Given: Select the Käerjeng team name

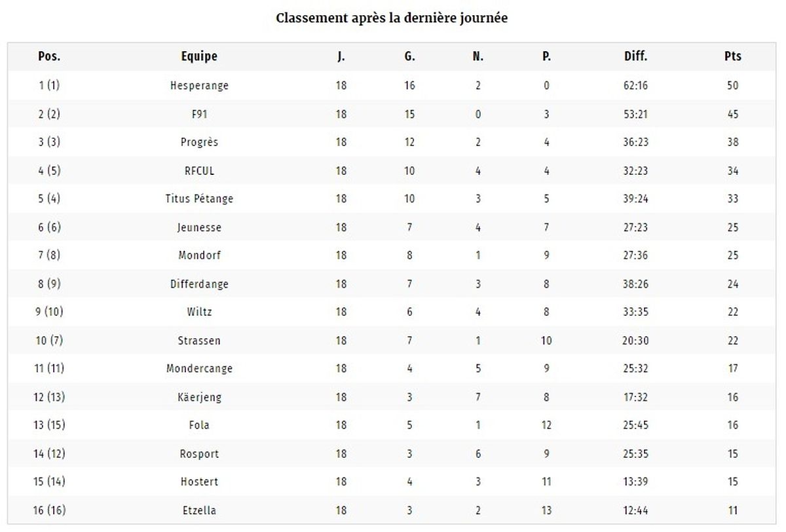Looking at the screenshot, I should 199,397.
